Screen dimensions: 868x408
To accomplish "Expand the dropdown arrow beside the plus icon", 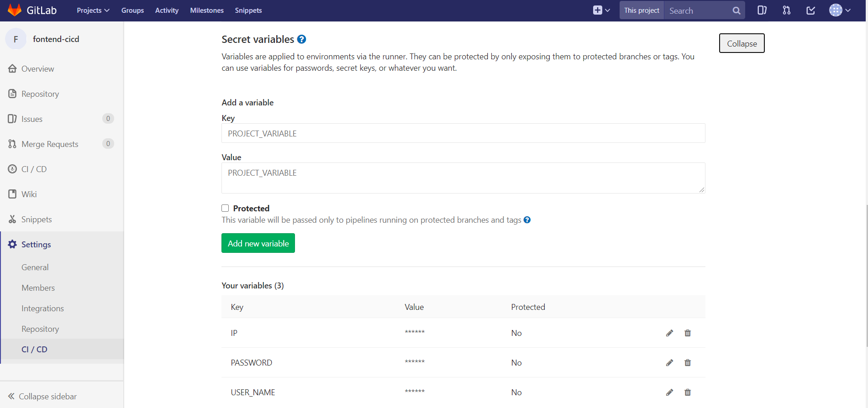I will point(607,10).
